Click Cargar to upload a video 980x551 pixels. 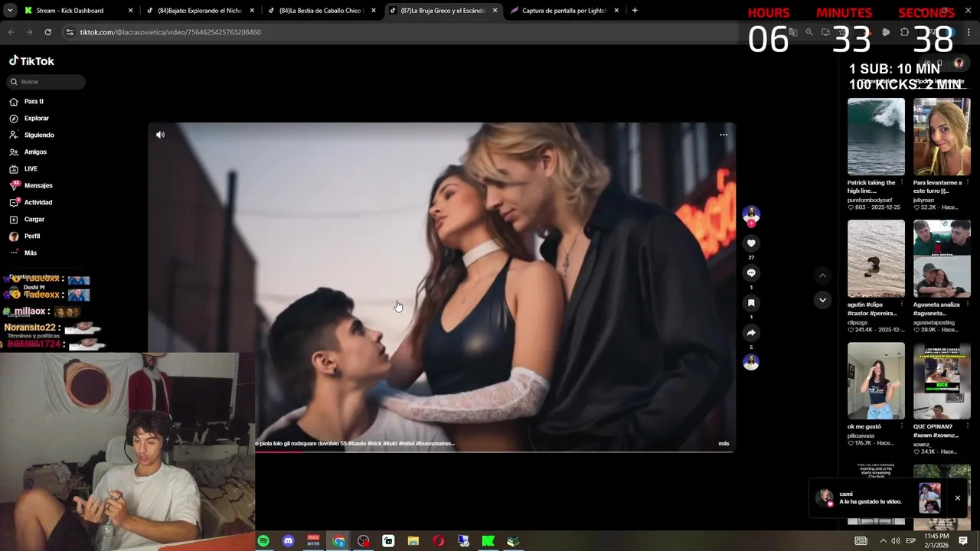(28, 219)
